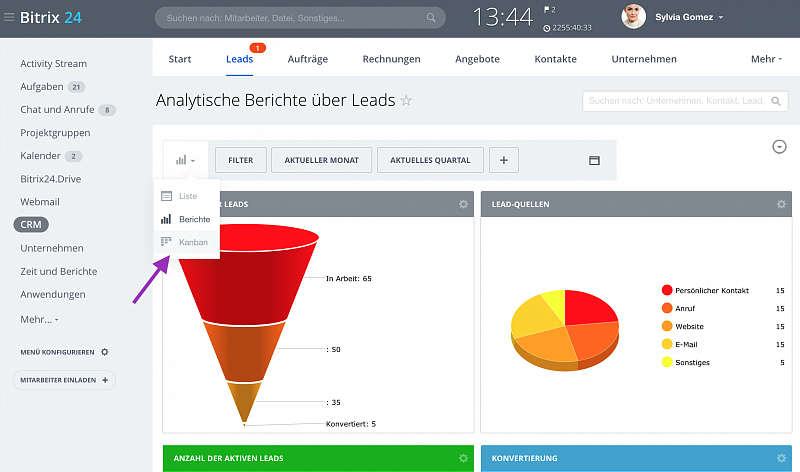Click the plus icon on Mitarbeiter einladen
Screen dimensions: 800x472
(105, 380)
